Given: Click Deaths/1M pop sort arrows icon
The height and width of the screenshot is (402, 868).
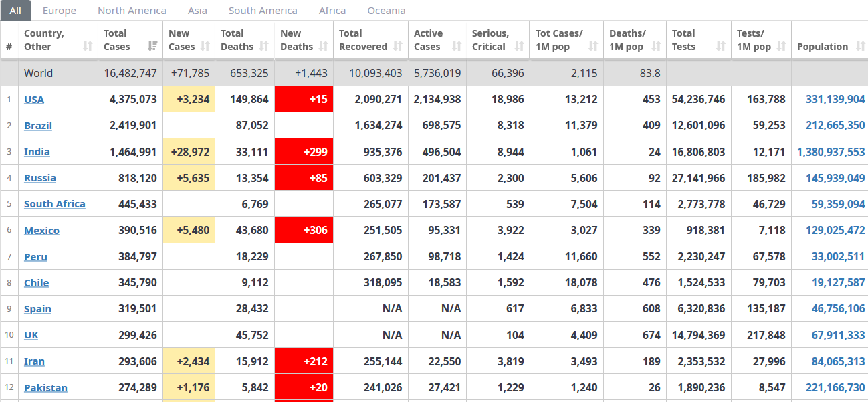Looking at the screenshot, I should click(656, 47).
